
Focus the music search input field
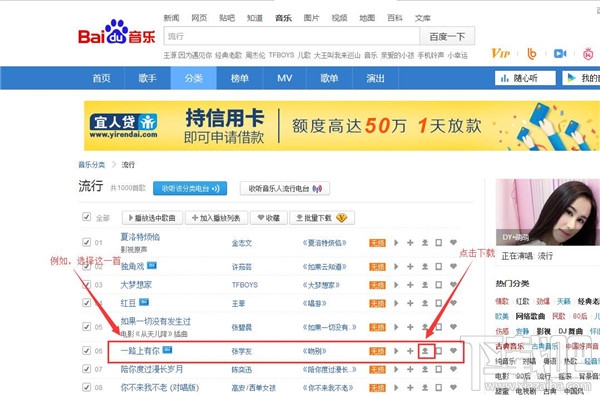(292, 36)
